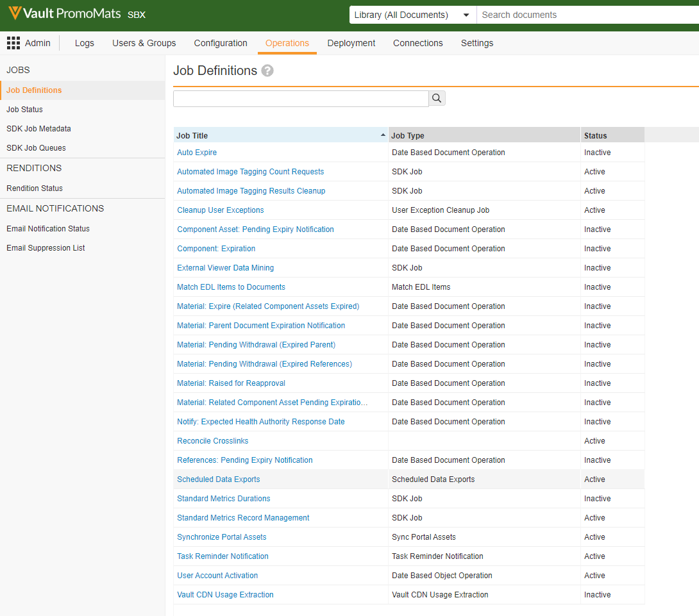Open the Admin app grid icon
The height and width of the screenshot is (616, 699).
pos(13,43)
